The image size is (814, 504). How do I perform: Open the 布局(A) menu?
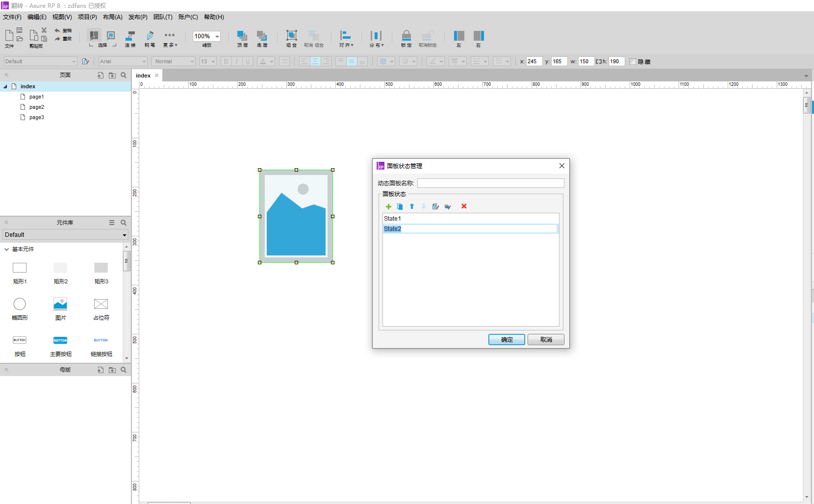click(113, 17)
